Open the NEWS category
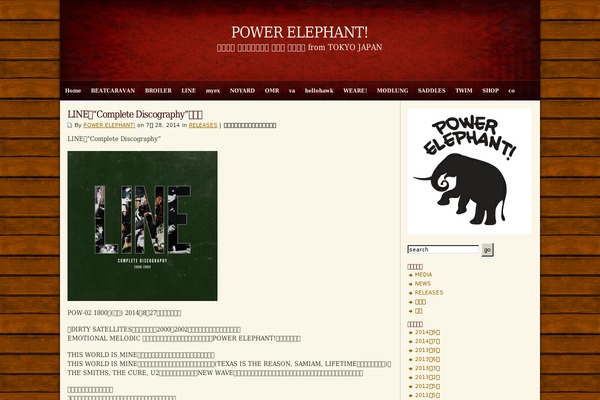The width and height of the screenshot is (600, 400). click(x=422, y=284)
